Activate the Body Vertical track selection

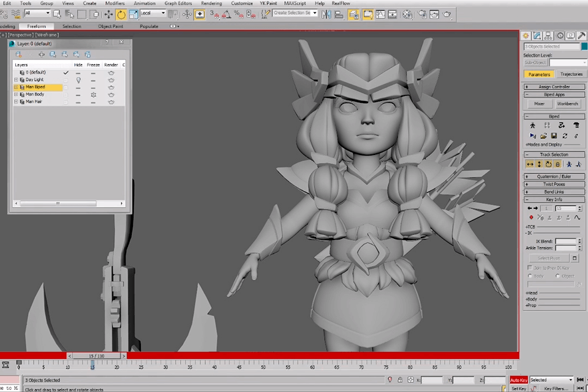(x=539, y=164)
